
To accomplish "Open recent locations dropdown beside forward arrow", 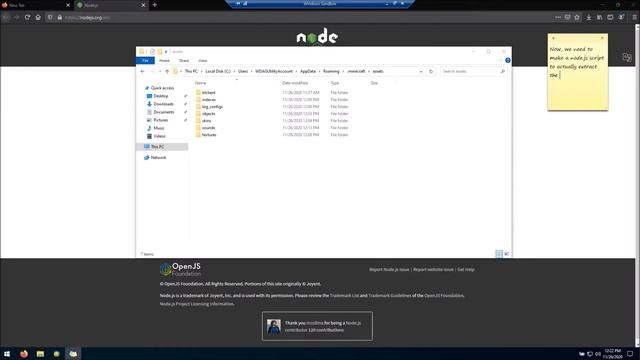I will click(x=160, y=71).
